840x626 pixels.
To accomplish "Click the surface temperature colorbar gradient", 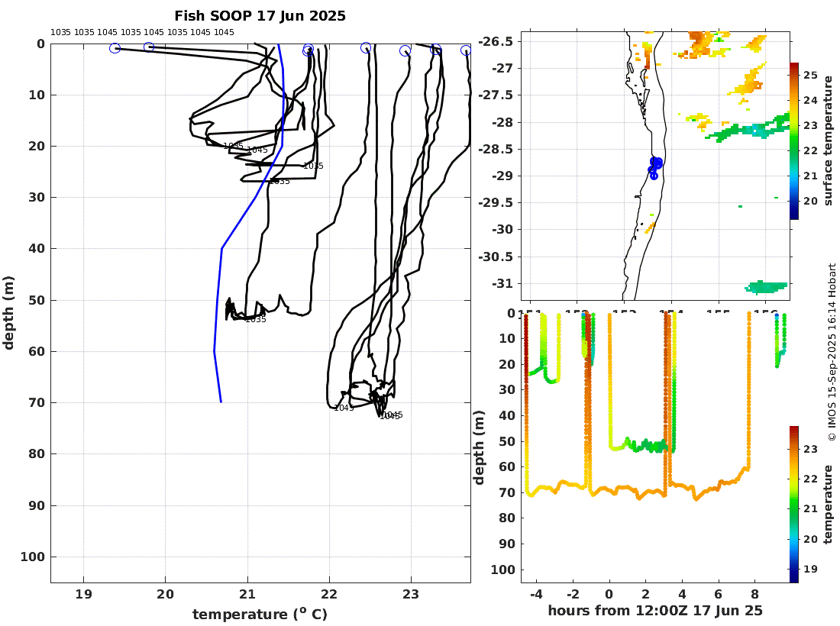I will point(794,140).
